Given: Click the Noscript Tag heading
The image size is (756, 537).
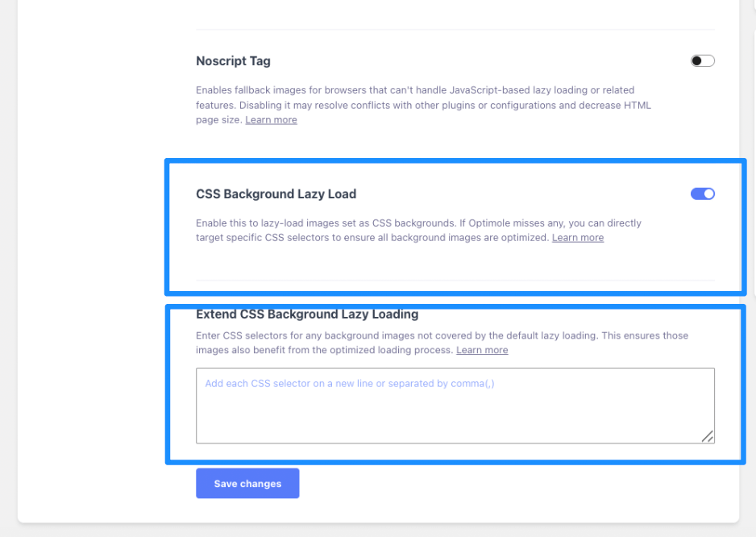Looking at the screenshot, I should point(233,61).
